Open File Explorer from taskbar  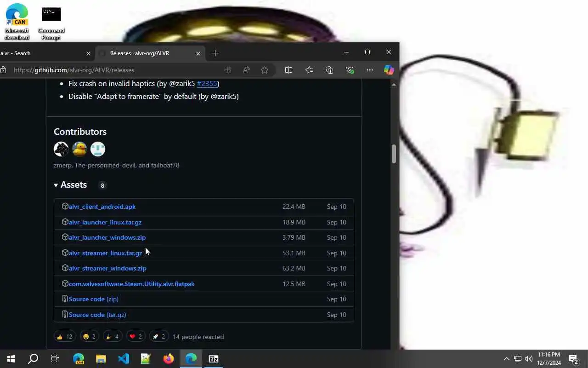click(x=101, y=359)
